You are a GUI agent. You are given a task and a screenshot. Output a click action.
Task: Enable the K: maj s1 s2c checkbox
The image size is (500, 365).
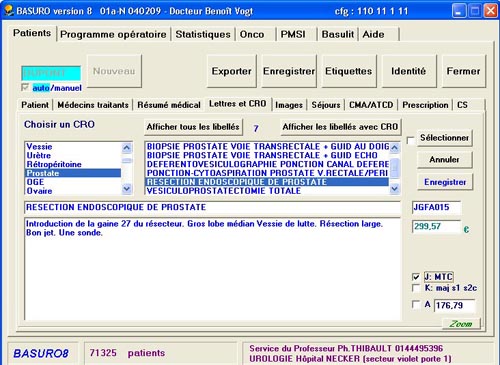416,288
